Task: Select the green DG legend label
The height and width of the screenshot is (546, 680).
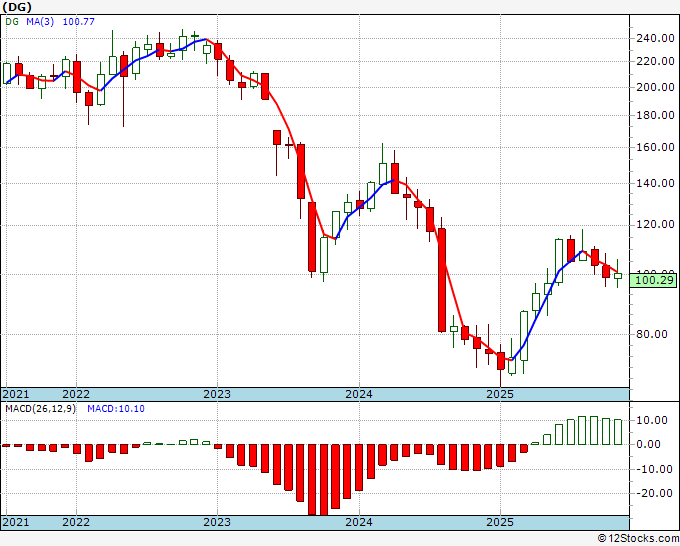Action: (x=12, y=22)
